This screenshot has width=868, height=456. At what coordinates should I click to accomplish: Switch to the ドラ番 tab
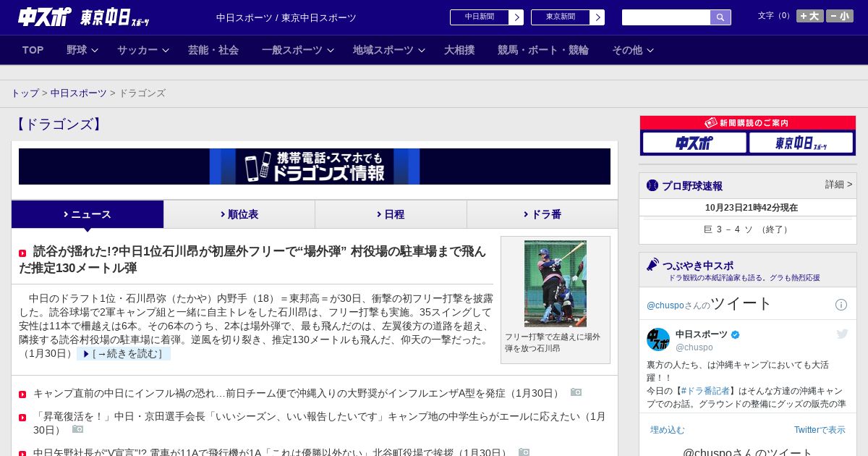[x=542, y=214]
